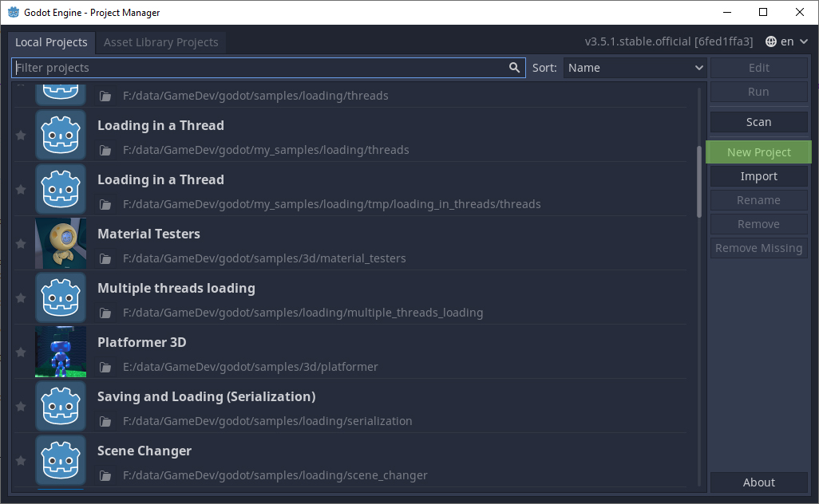Toggle favorite star for Scene Changer

coord(21,461)
